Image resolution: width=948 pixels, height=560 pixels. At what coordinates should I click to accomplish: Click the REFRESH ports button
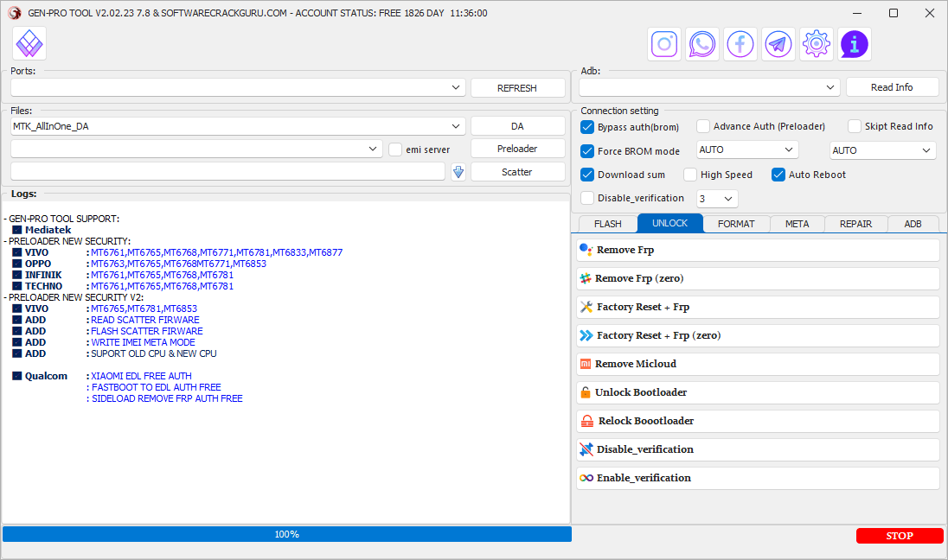pyautogui.click(x=517, y=88)
